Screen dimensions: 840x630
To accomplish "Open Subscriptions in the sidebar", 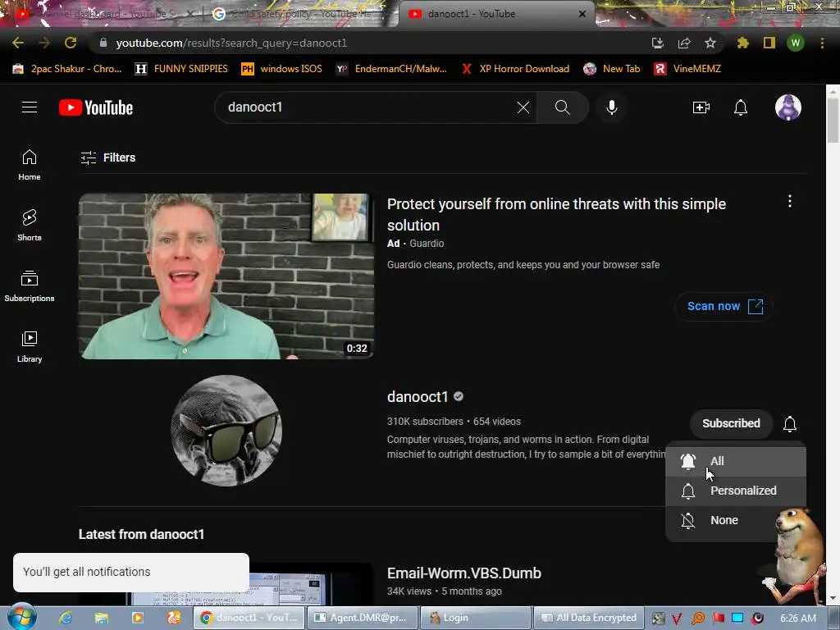I will [30, 286].
